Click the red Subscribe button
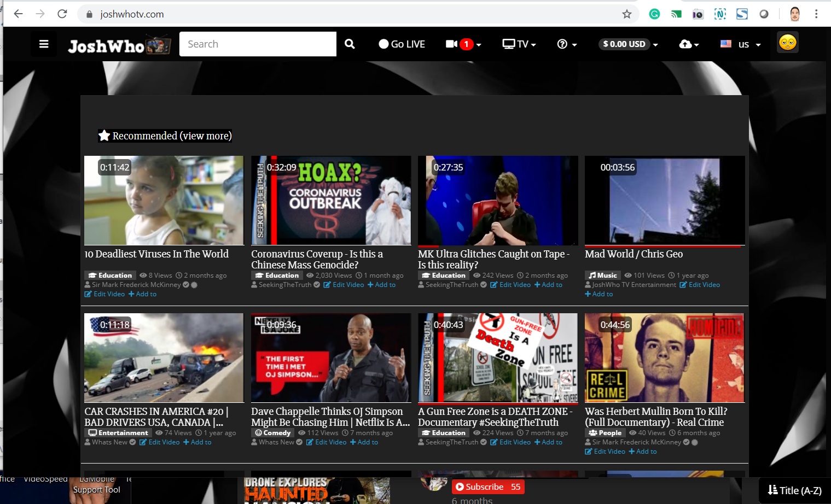 point(488,487)
